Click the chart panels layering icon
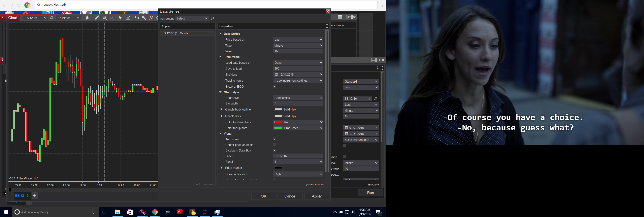 (x=144, y=18)
